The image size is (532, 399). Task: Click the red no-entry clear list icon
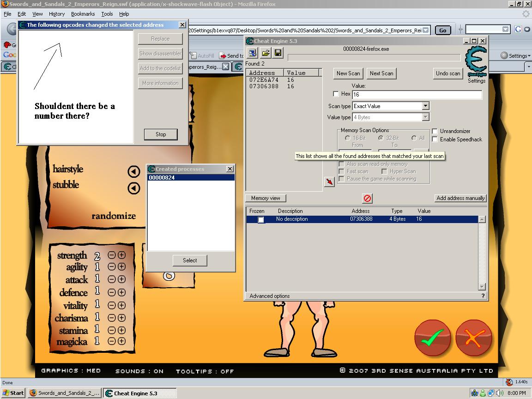[x=367, y=198]
